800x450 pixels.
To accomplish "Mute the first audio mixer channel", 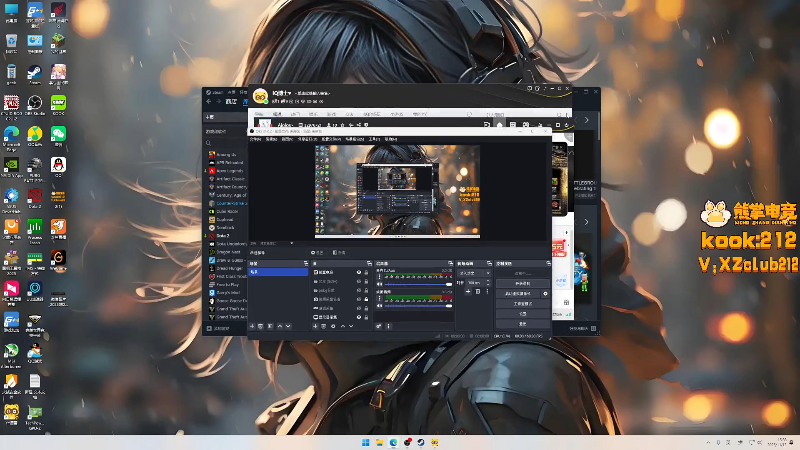I will (x=379, y=284).
